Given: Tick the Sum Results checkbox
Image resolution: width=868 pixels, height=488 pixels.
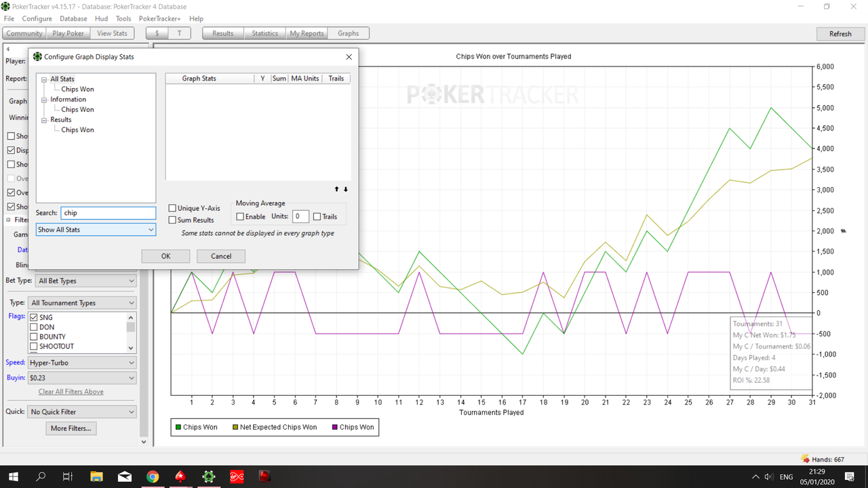Looking at the screenshot, I should 173,220.
